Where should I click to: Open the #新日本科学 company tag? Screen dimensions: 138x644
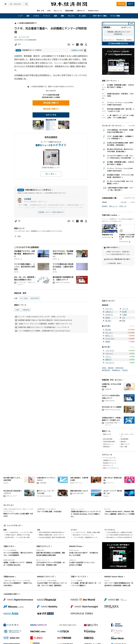(x=35, y=298)
